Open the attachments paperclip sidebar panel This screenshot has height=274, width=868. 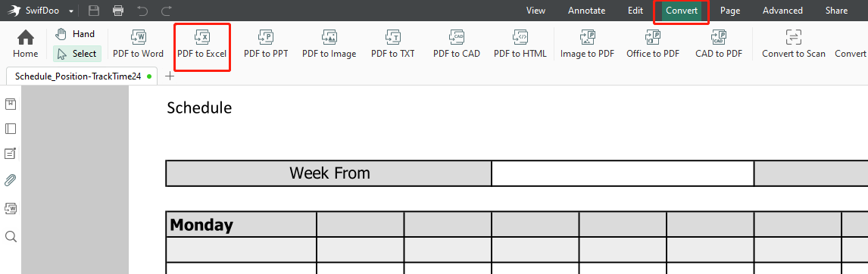click(10, 180)
